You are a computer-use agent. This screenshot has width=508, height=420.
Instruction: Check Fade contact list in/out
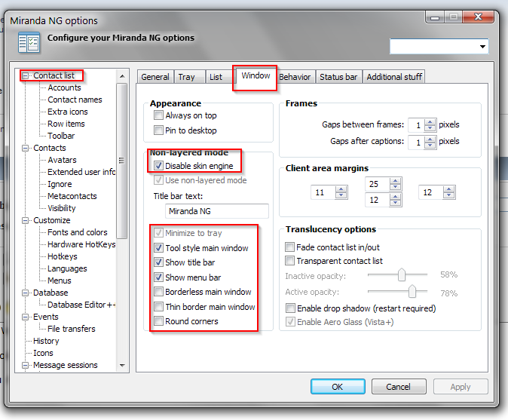pos(289,247)
